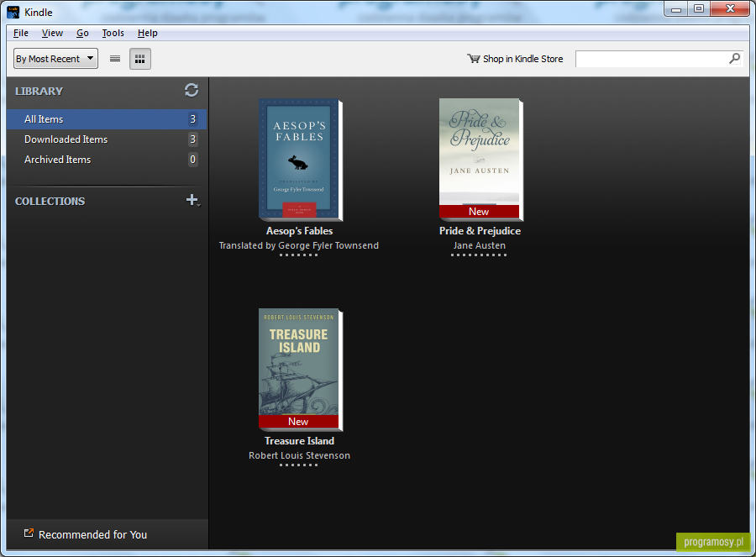Select the Aesop's Fables book cover
This screenshot has height=557, width=756.
point(301,160)
